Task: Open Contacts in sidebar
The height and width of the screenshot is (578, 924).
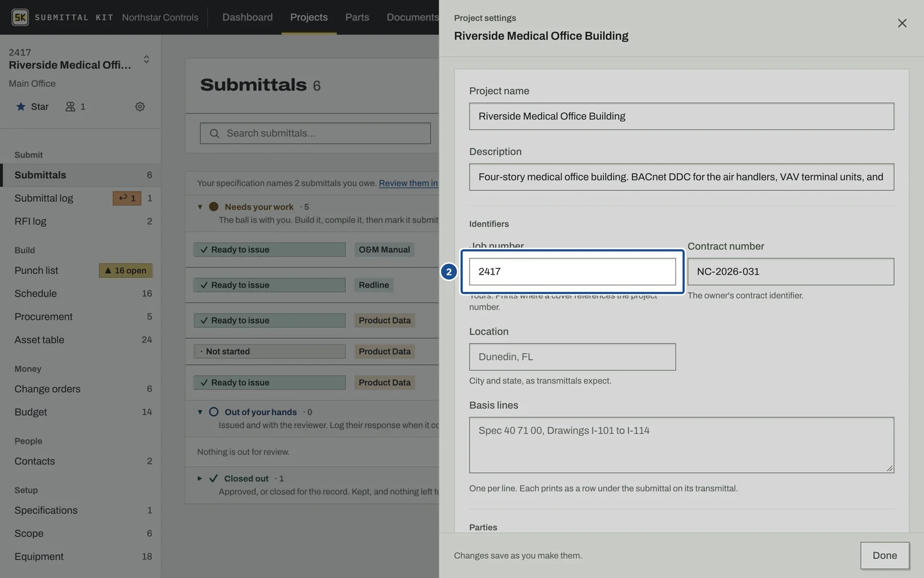Action: pyautogui.click(x=80, y=461)
